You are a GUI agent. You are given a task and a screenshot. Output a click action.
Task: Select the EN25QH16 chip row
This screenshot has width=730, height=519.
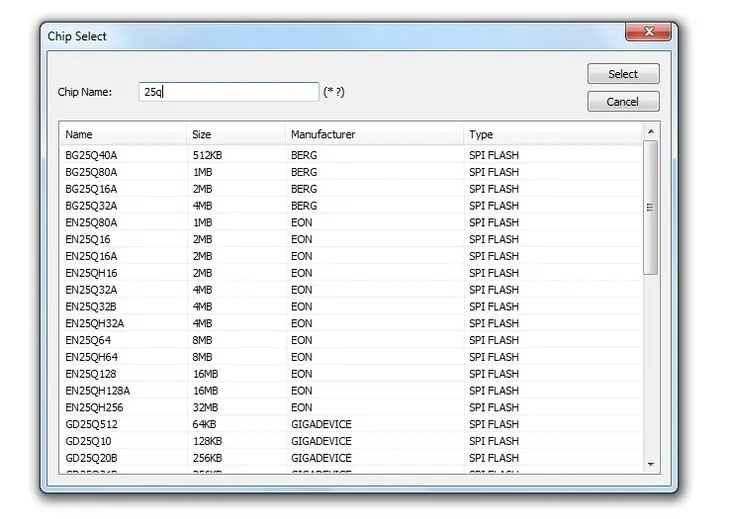coord(351,273)
